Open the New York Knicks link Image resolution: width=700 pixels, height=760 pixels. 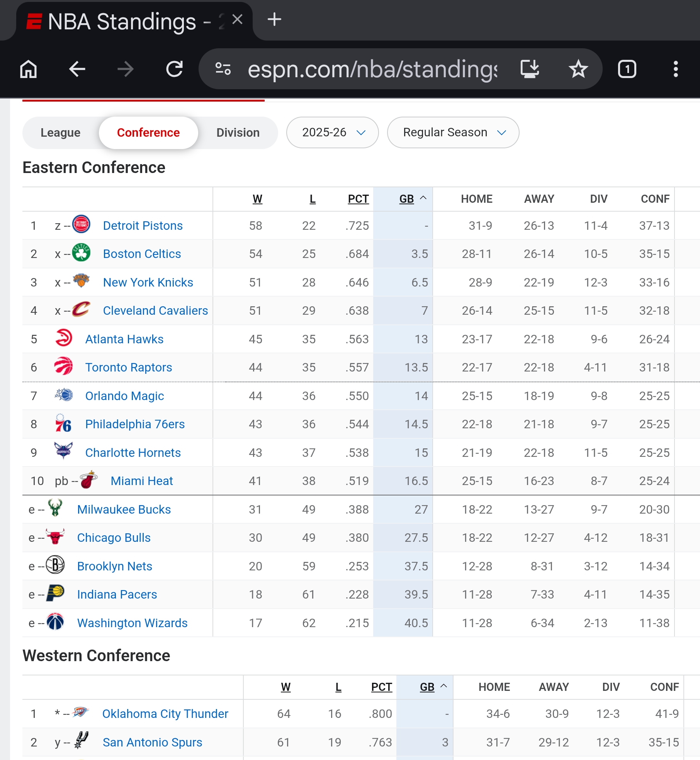[x=148, y=282]
